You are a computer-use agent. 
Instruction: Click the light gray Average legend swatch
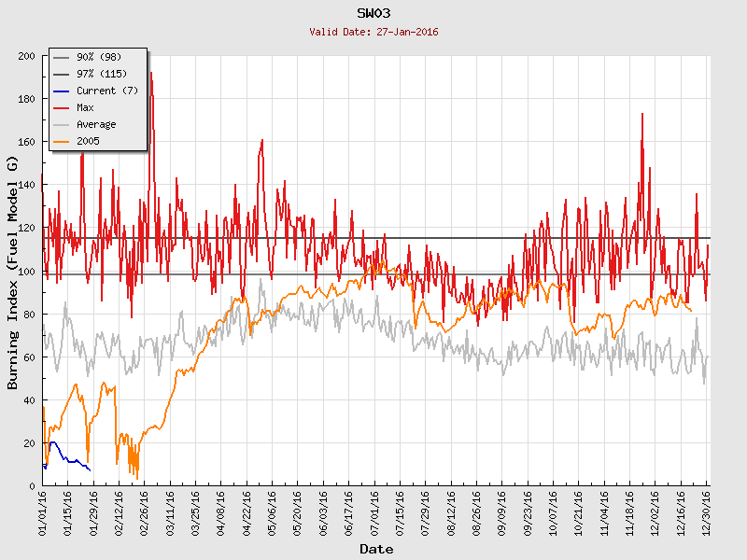(x=63, y=124)
